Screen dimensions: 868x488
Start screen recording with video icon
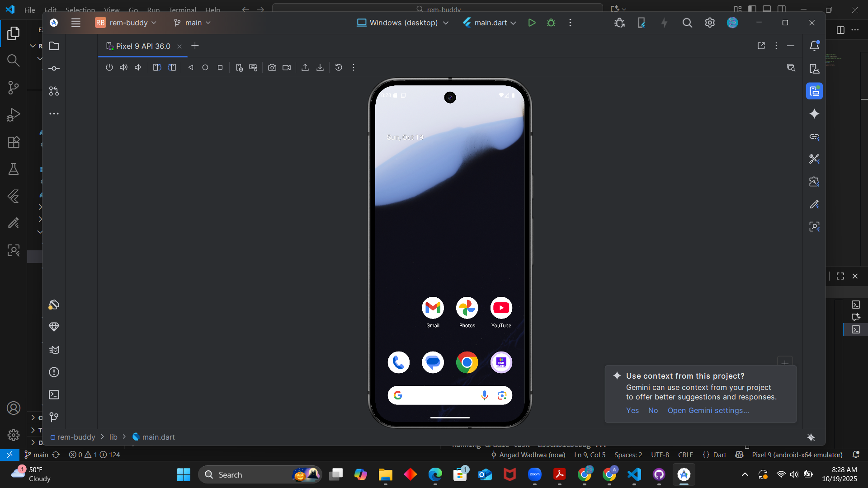point(287,67)
